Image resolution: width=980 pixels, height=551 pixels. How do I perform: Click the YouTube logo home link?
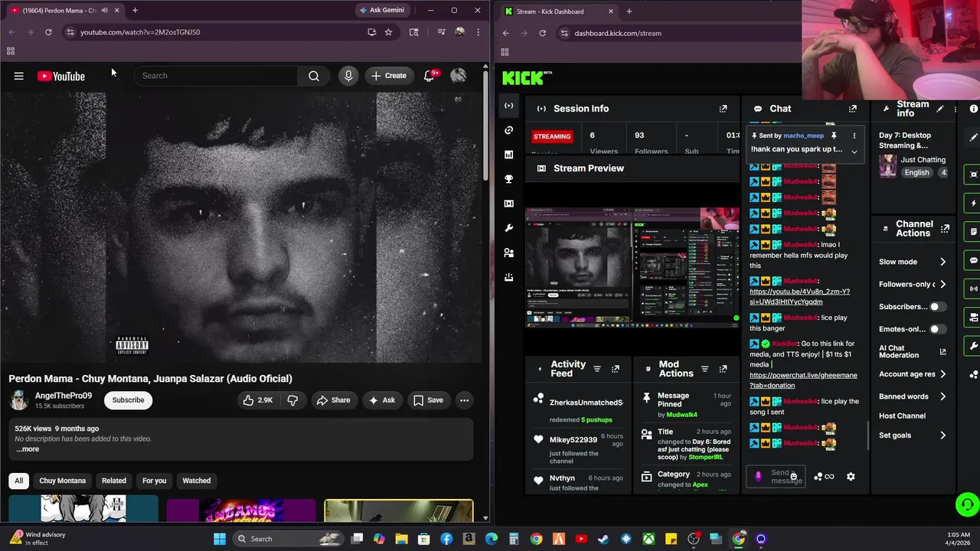[x=61, y=76]
